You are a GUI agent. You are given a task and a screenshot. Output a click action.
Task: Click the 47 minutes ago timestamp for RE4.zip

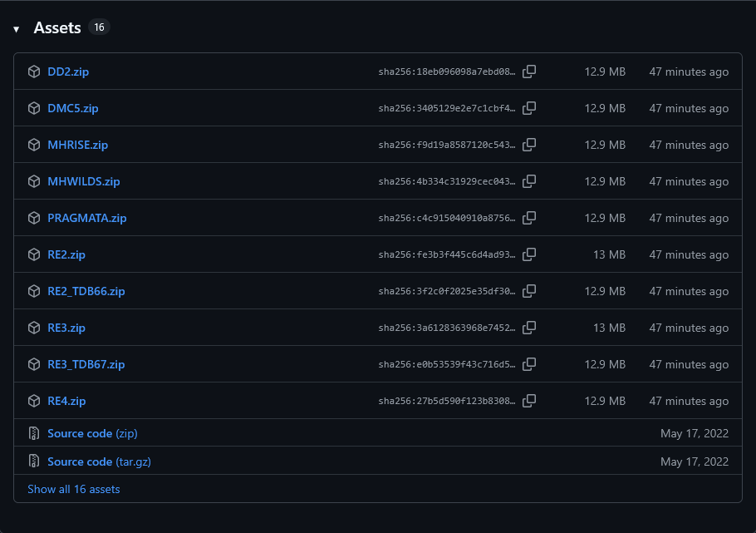point(689,401)
